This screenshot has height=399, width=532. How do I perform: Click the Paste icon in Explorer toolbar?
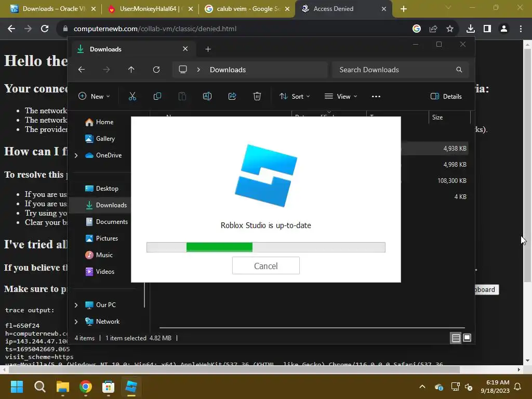(182, 96)
